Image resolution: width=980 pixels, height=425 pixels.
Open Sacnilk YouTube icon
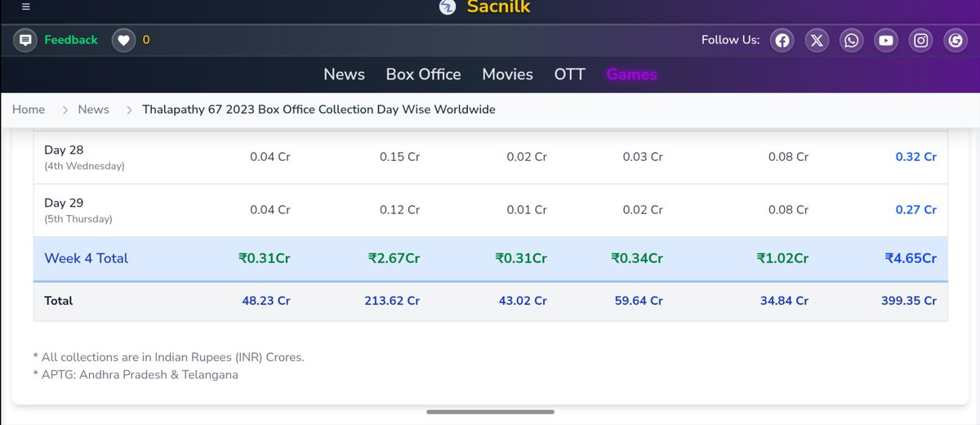(x=886, y=40)
